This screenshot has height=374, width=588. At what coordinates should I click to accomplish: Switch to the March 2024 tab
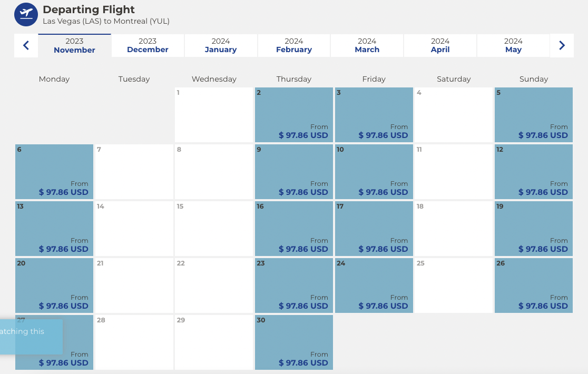[x=367, y=45]
